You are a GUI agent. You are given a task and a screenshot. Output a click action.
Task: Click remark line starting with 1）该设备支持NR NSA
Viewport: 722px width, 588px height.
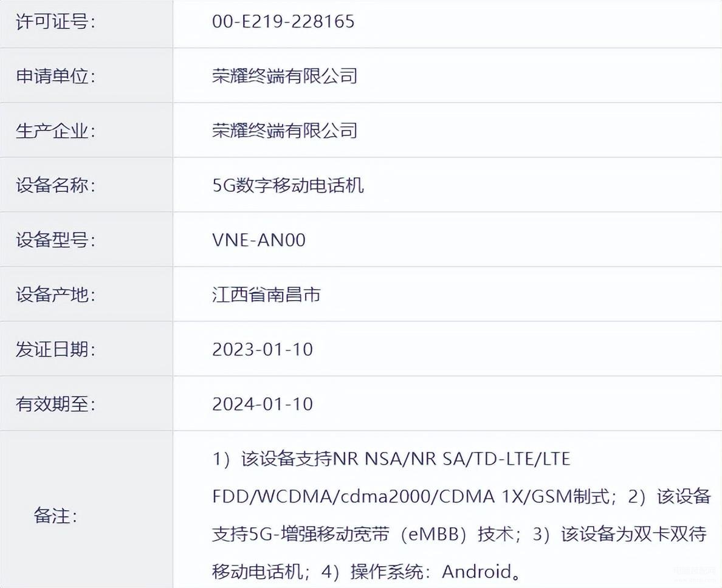click(391, 459)
